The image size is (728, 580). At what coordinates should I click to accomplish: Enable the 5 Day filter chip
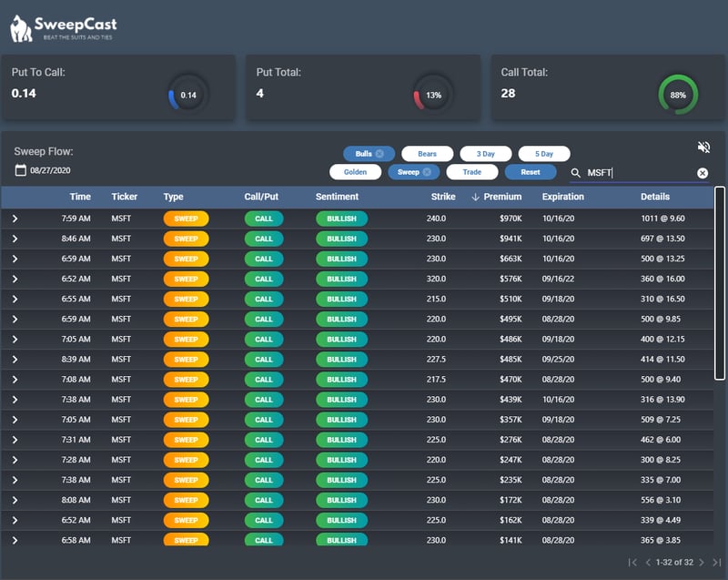pos(544,154)
